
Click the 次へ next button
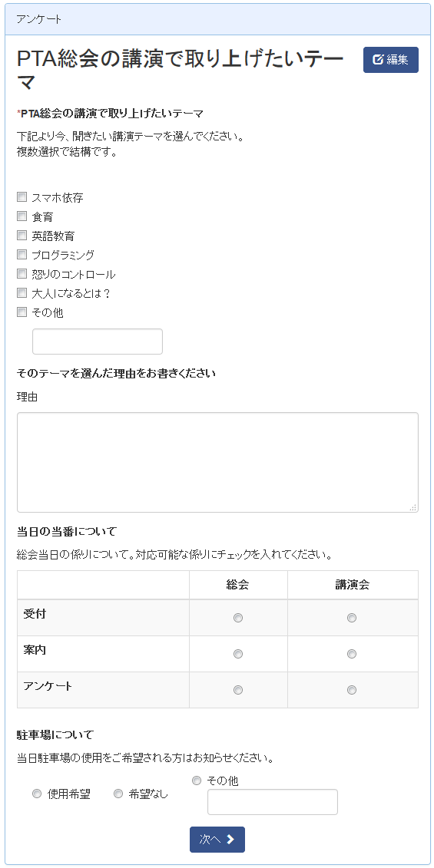217,840
